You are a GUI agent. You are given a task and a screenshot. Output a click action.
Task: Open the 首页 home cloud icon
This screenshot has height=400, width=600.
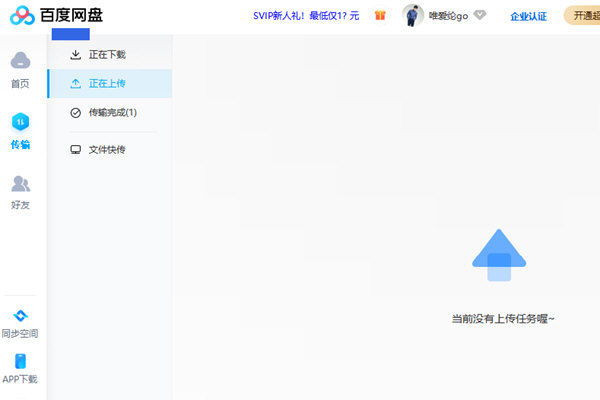click(20, 60)
